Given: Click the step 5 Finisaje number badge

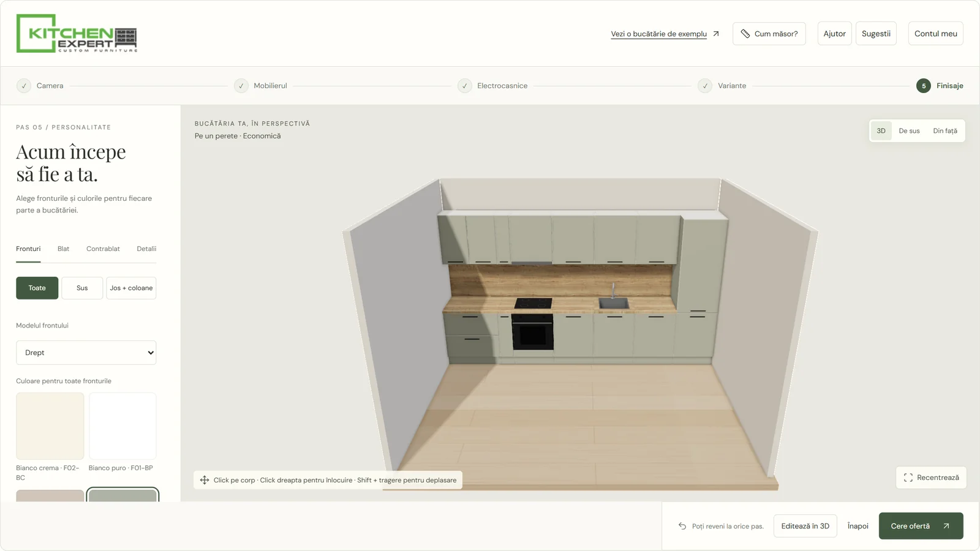Looking at the screenshot, I should 924,86.
